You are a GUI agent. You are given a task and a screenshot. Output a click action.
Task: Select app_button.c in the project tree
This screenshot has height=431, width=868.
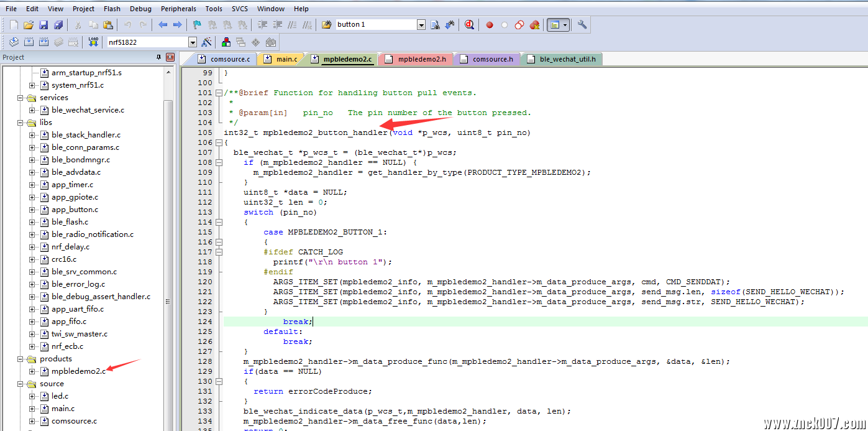click(75, 210)
